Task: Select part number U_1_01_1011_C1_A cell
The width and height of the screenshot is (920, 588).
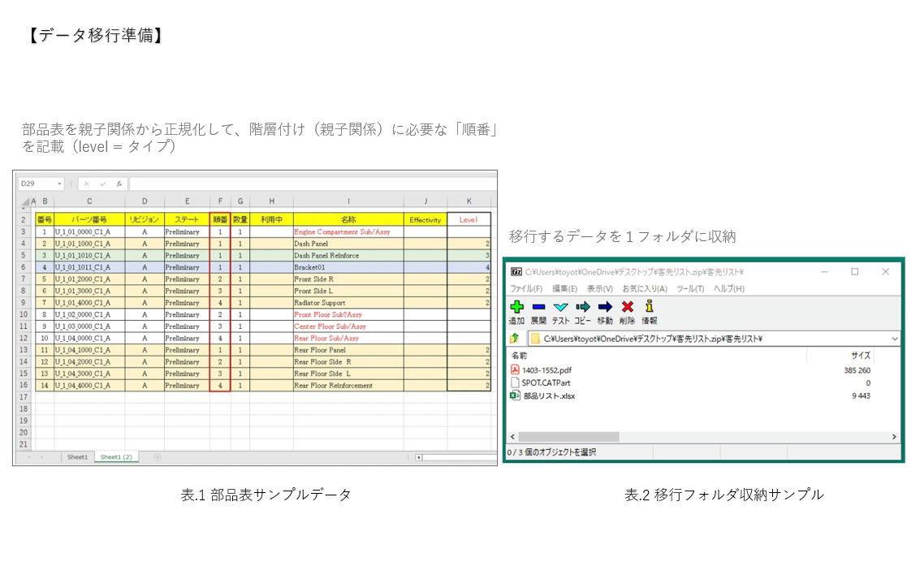Action: (x=89, y=267)
